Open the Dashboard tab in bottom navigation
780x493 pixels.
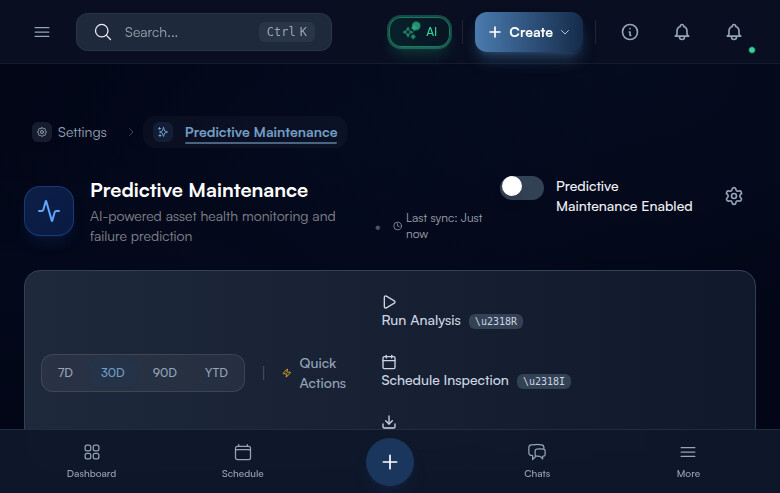tap(91, 461)
